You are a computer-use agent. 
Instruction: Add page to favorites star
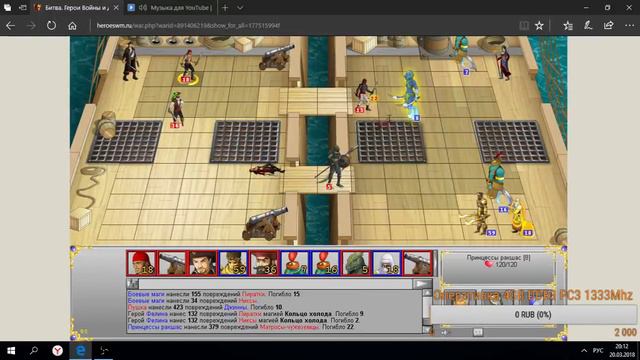click(x=539, y=26)
